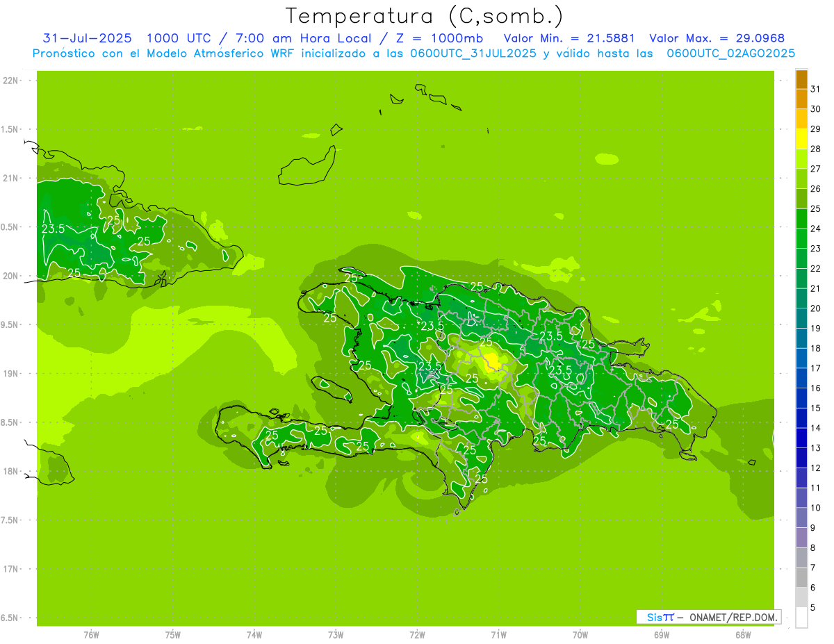This screenshot has height=644, width=834.
Task: Click the longitude axis label "71W"
Action: 498,634
